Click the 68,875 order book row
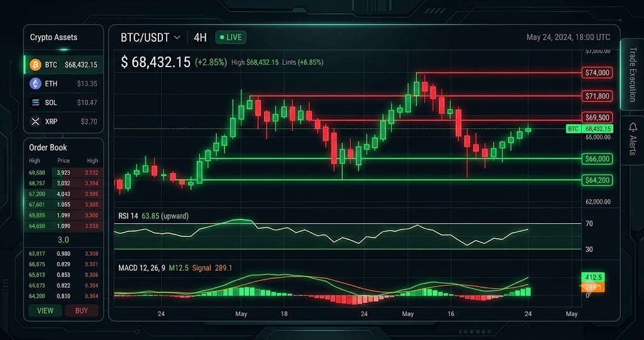Image resolution: width=644 pixels, height=340 pixels. [64, 265]
